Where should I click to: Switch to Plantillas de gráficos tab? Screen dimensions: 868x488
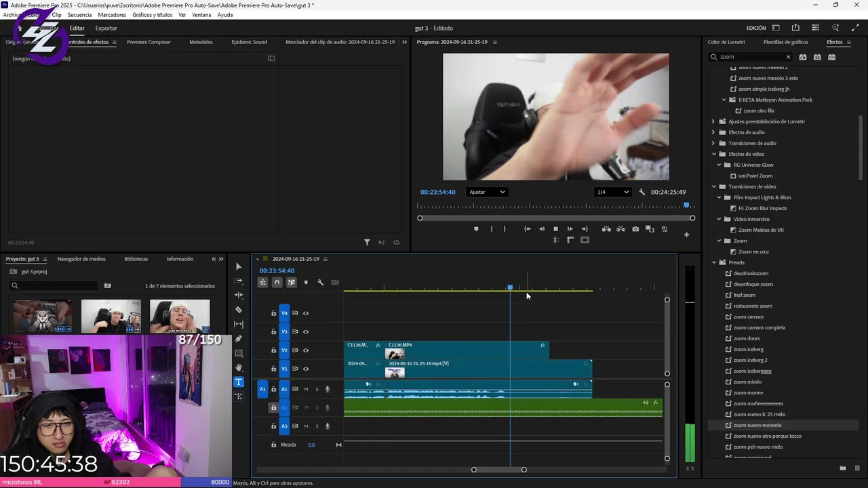coord(785,42)
